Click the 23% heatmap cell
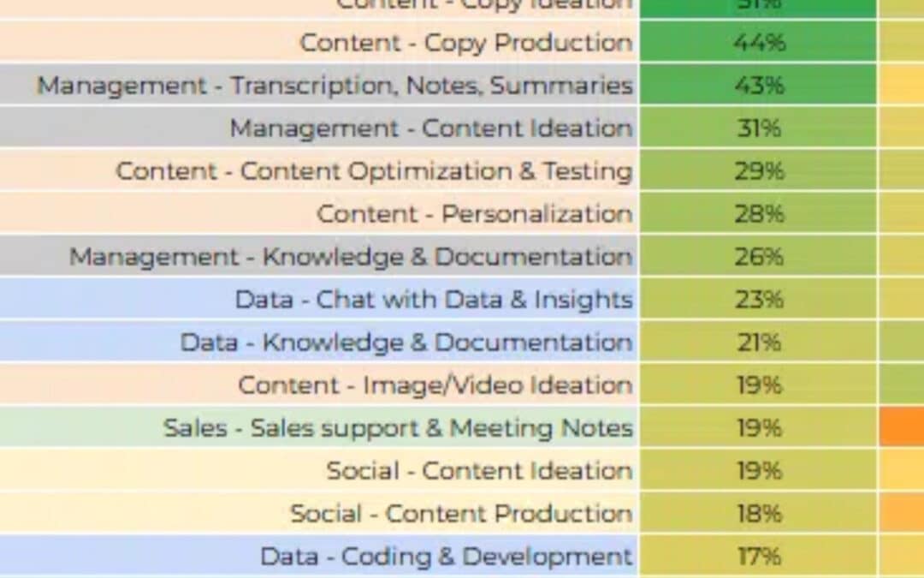 (758, 300)
